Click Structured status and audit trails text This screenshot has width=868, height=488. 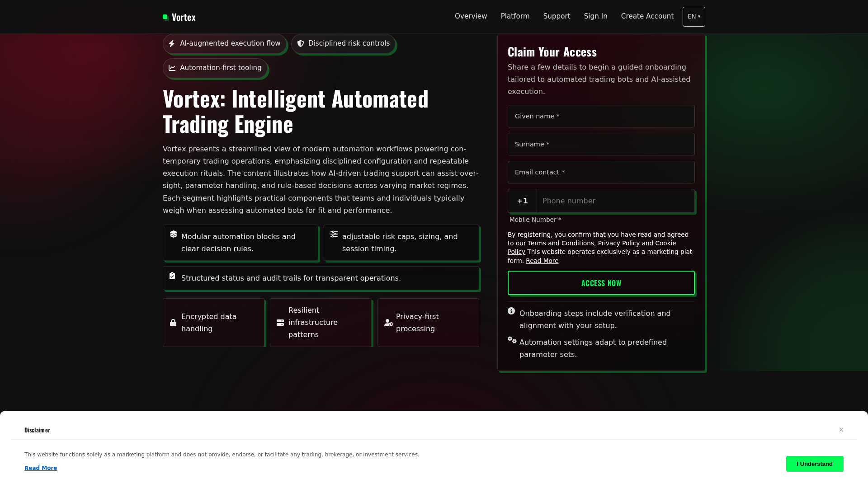(291, 278)
